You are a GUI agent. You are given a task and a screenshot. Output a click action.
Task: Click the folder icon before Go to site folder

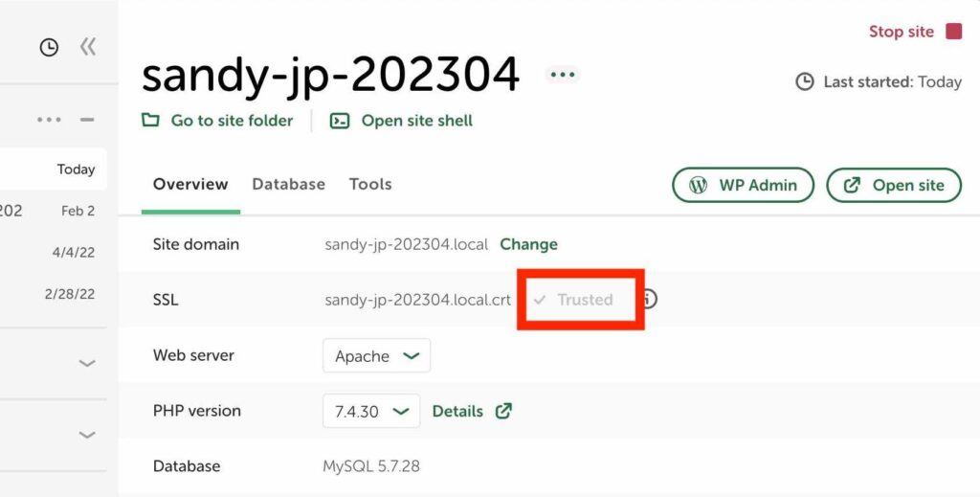(x=150, y=120)
